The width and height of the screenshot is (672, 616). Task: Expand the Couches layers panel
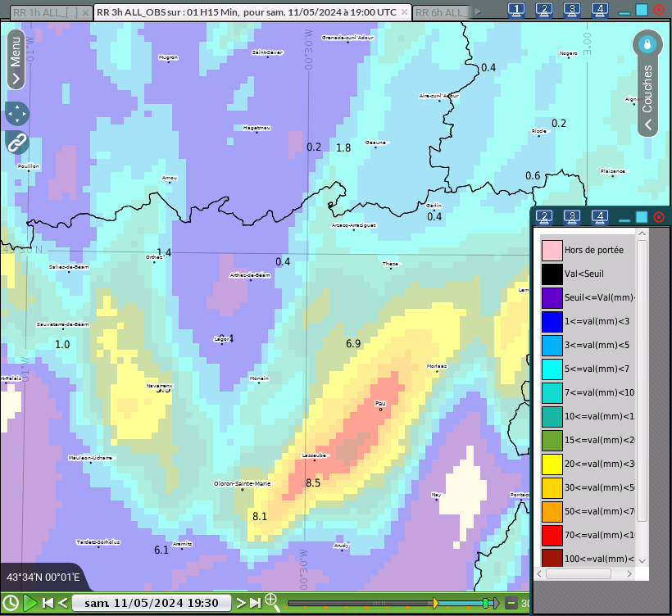[x=647, y=95]
